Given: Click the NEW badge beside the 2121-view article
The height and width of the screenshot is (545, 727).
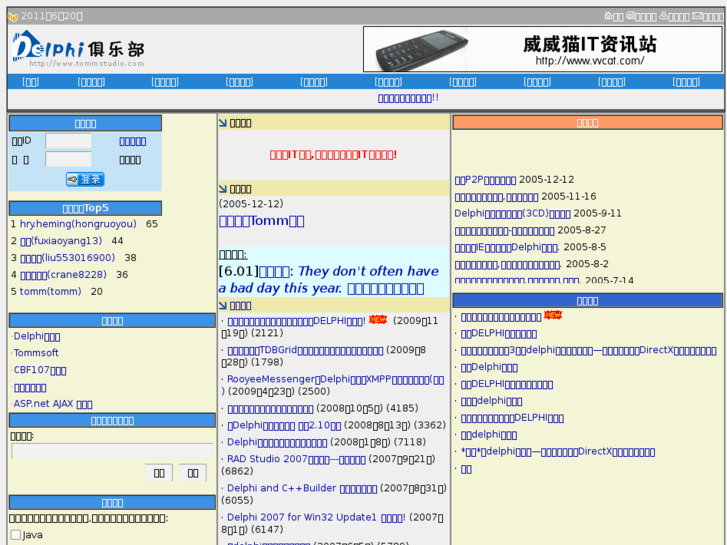Looking at the screenshot, I should pyautogui.click(x=378, y=320).
